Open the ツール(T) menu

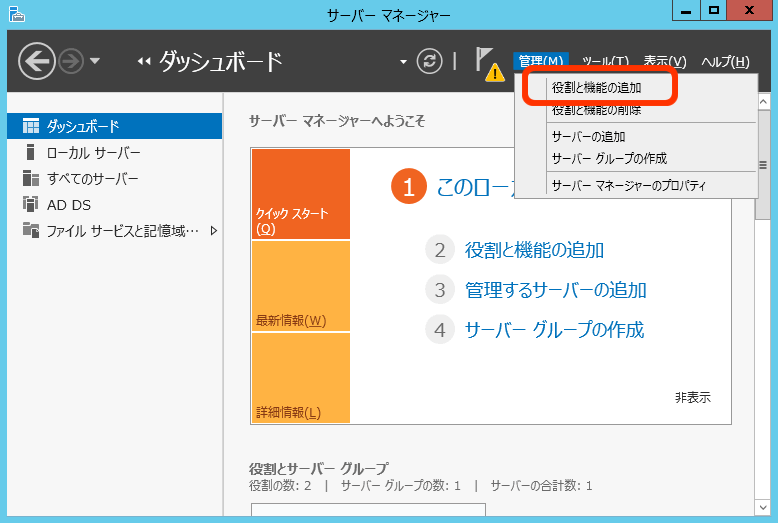coord(605,62)
